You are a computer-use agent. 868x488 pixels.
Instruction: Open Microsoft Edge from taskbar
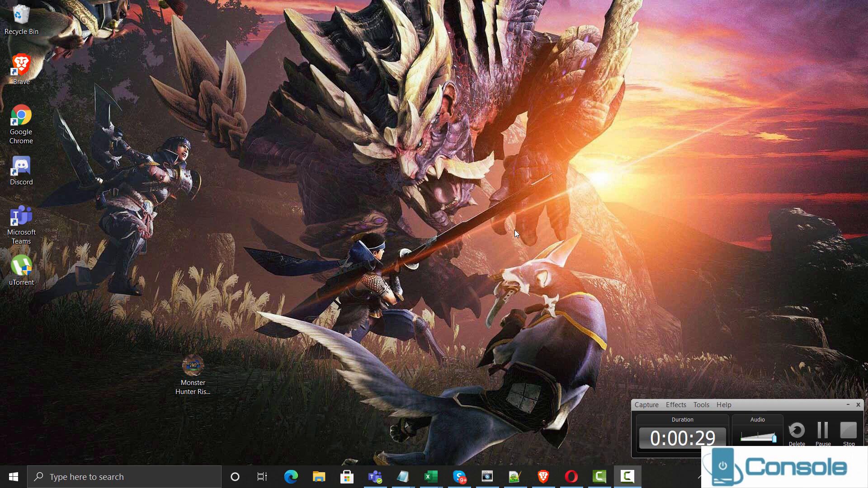tap(291, 477)
